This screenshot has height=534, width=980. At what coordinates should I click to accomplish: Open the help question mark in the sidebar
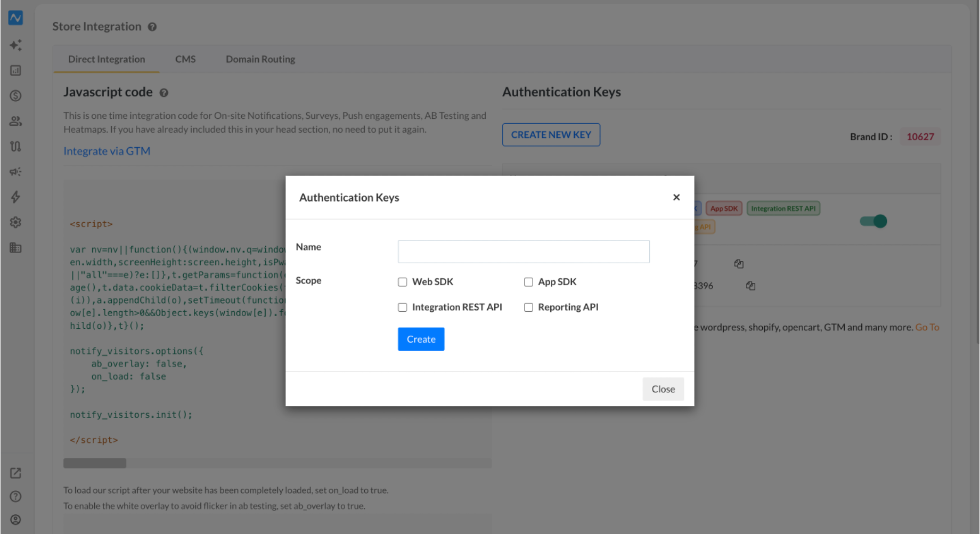pos(15,496)
